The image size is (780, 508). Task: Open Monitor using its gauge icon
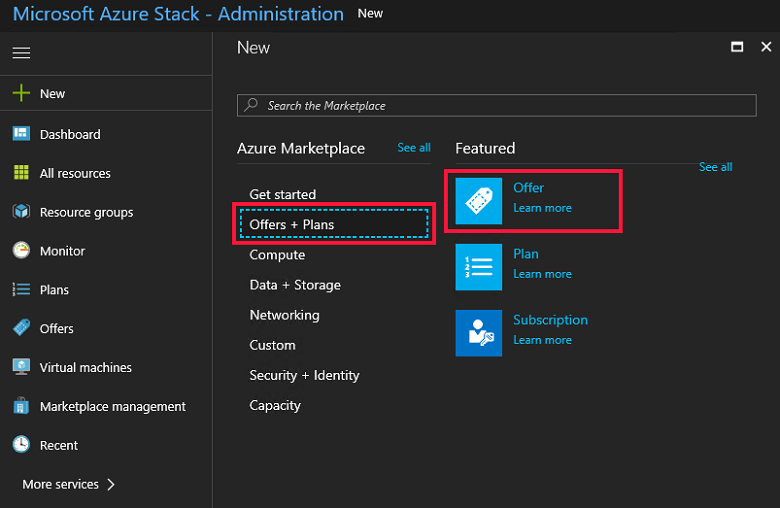click(x=21, y=251)
